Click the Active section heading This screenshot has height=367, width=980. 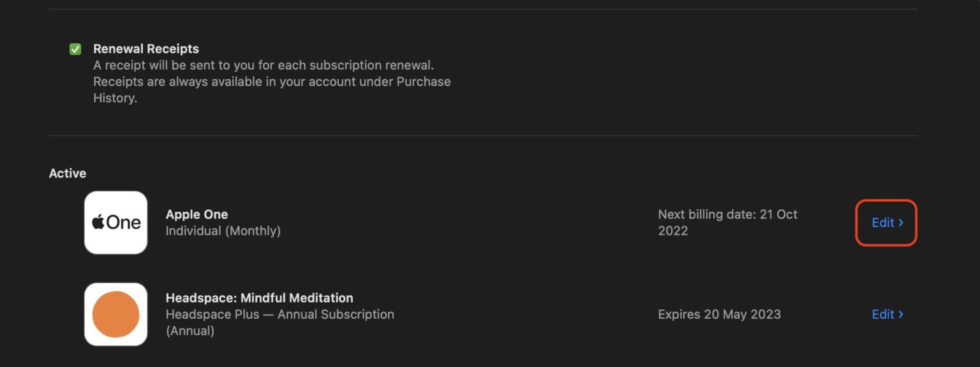[68, 174]
